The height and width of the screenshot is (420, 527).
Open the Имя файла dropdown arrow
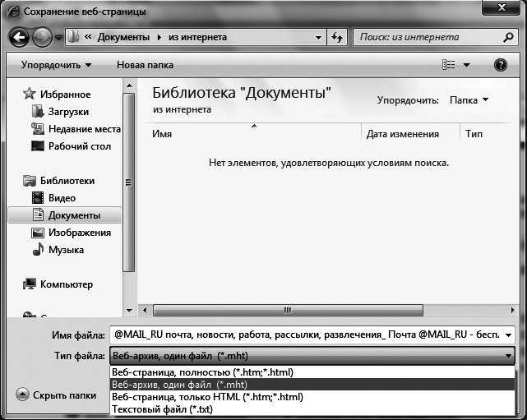pyautogui.click(x=508, y=335)
